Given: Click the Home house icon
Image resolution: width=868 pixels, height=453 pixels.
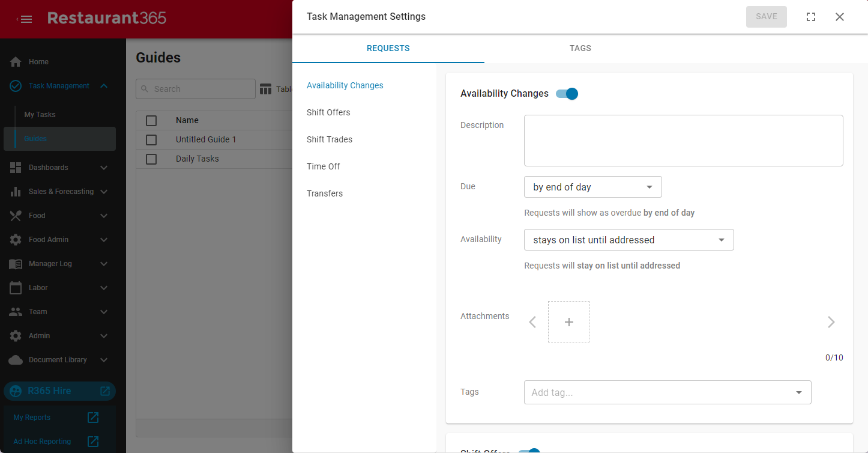Looking at the screenshot, I should [x=16, y=62].
